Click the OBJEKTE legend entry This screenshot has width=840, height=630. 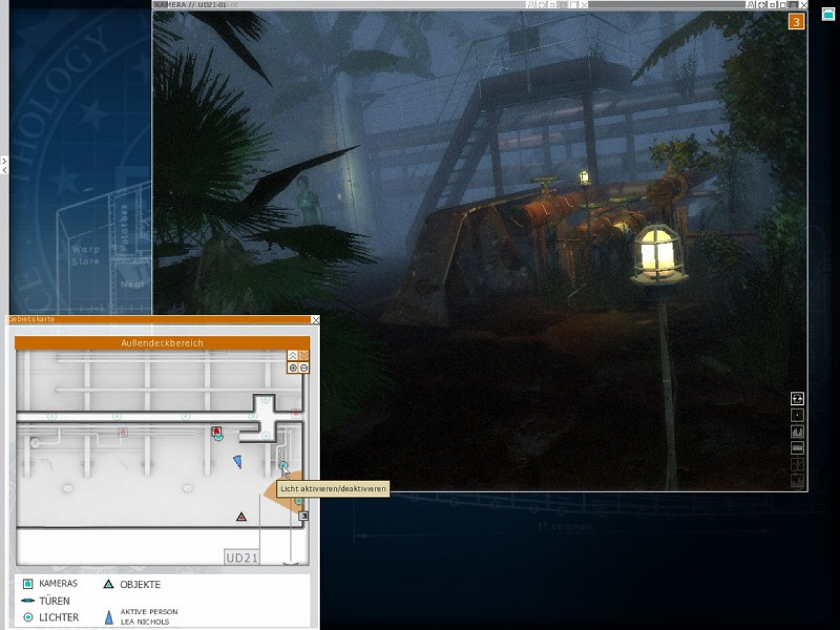[x=132, y=584]
